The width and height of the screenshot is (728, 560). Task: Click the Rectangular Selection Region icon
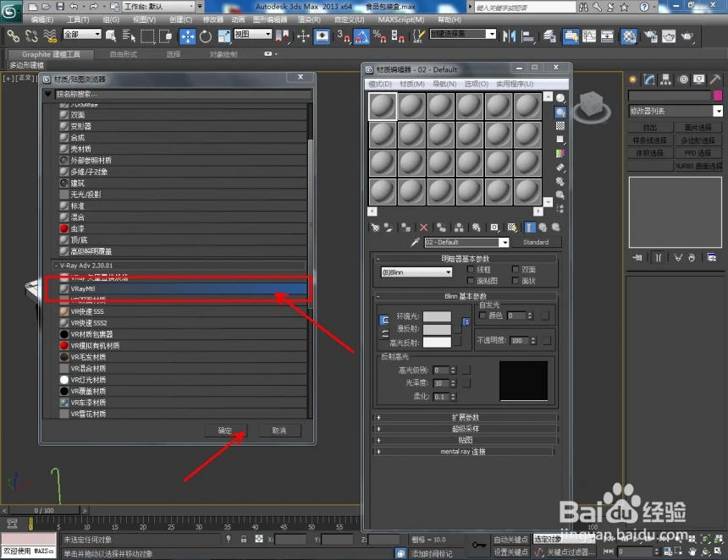coord(147,36)
